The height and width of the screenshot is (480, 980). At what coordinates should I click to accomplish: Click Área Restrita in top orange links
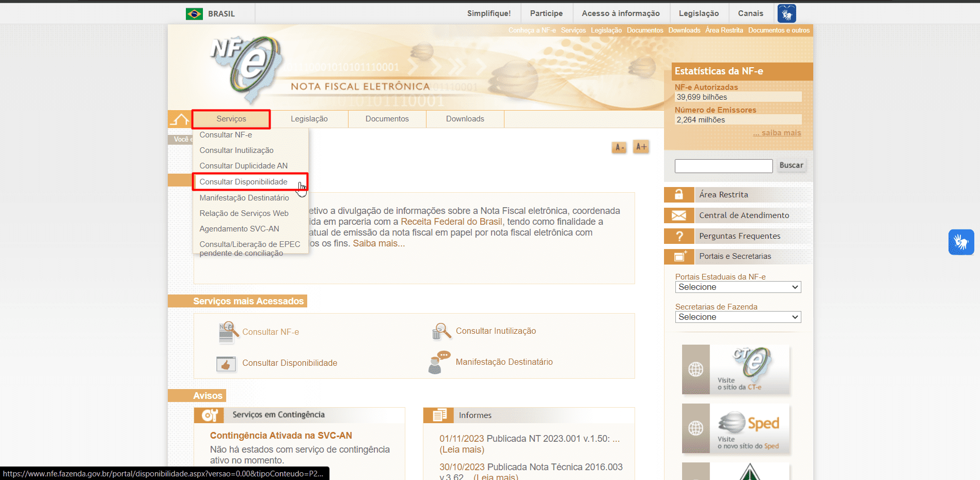pyautogui.click(x=724, y=30)
